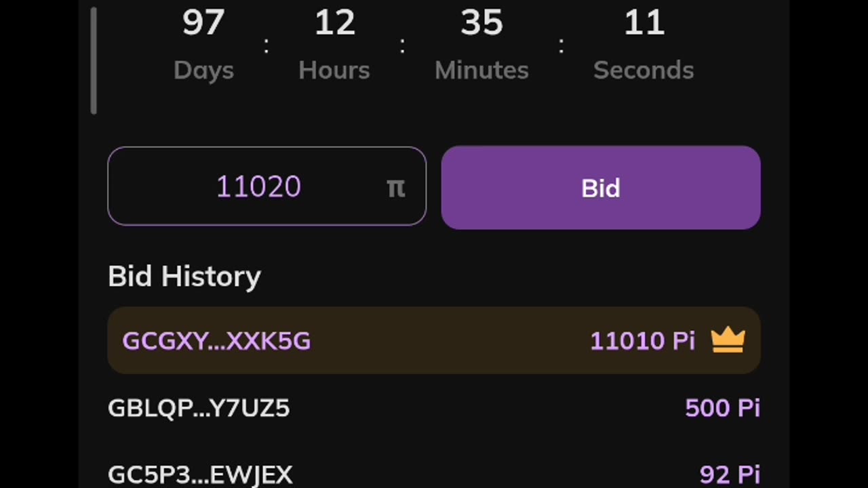Select the highlighted winning bid row
This screenshot has width=868, height=488.
pos(434,340)
